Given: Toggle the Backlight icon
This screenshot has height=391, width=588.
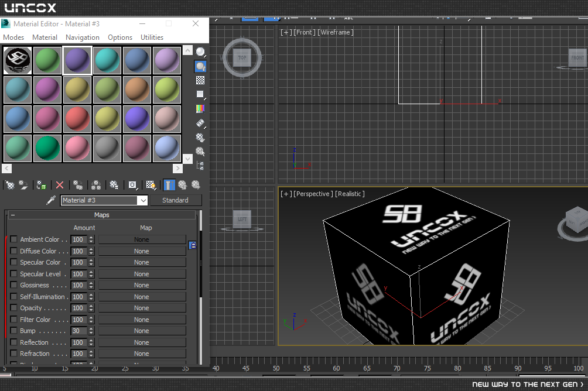Looking at the screenshot, I should [201, 66].
